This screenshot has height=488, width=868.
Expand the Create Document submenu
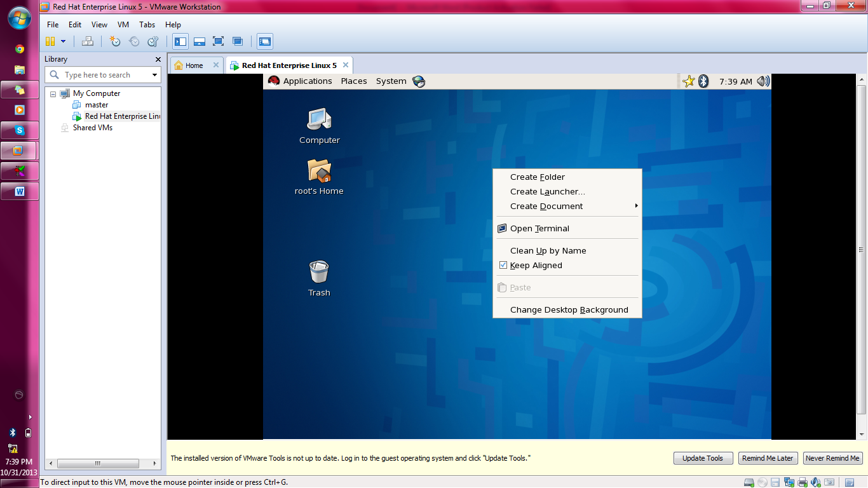pyautogui.click(x=567, y=207)
